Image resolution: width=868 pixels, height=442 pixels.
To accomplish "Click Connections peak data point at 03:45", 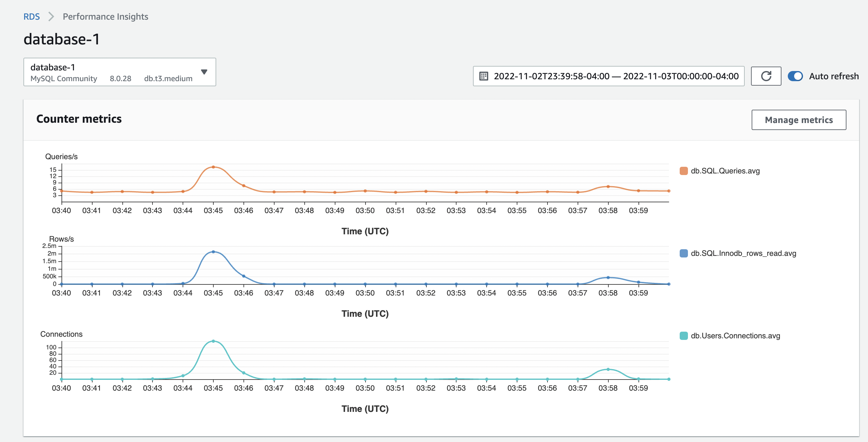I will 213,341.
